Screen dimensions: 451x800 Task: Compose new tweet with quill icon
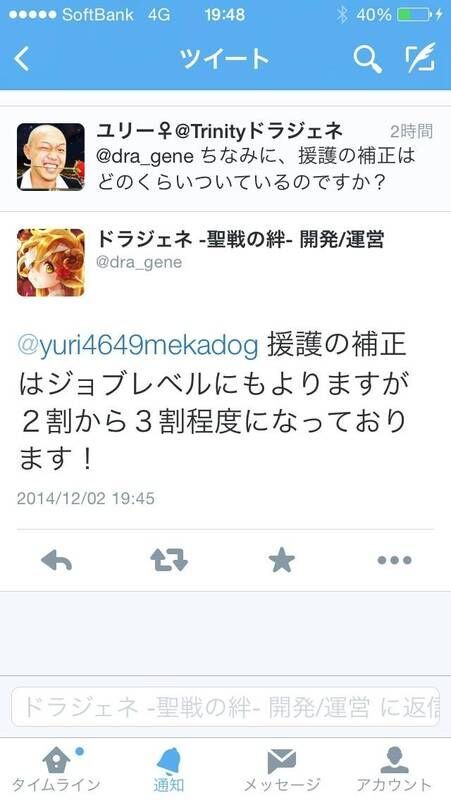(x=420, y=58)
